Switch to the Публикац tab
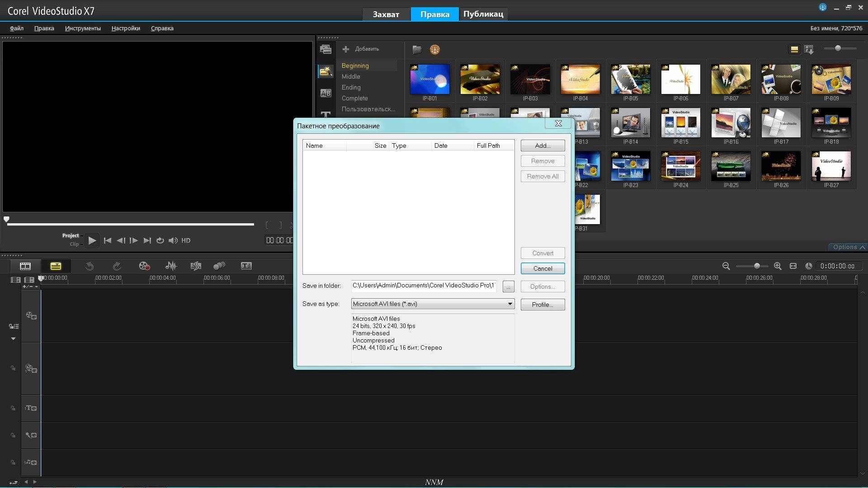 click(x=483, y=14)
